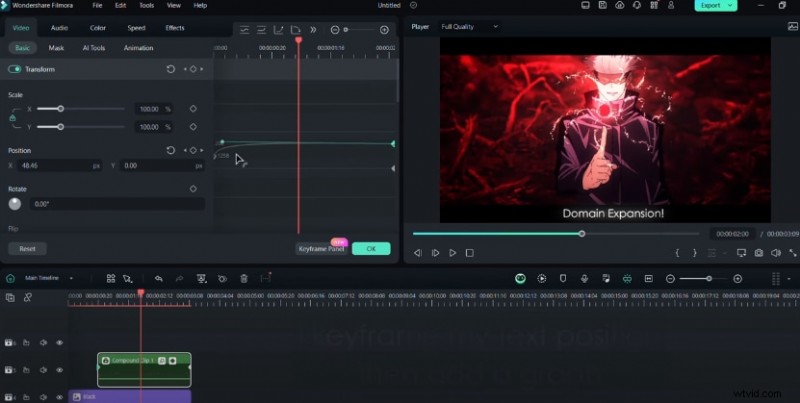Expand more keyframe graph tools chevron

click(312, 30)
